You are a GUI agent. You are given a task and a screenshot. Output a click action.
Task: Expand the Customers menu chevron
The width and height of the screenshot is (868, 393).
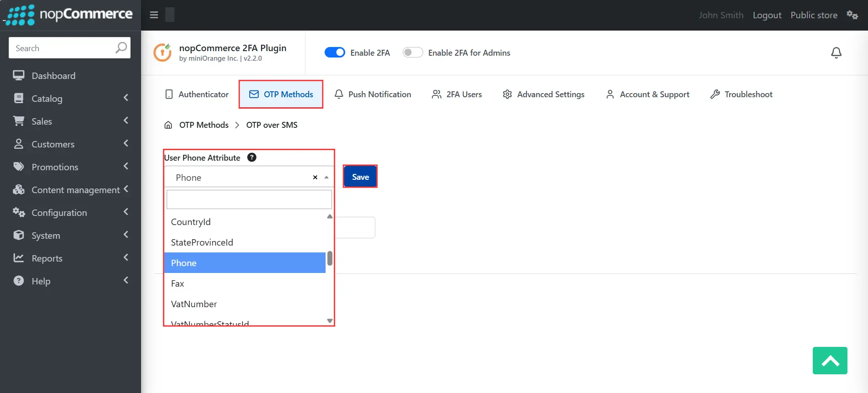coord(126,143)
